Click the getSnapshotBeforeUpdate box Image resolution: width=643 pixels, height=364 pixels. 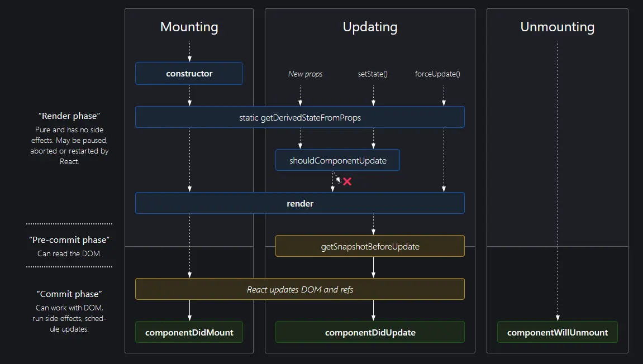pos(369,246)
